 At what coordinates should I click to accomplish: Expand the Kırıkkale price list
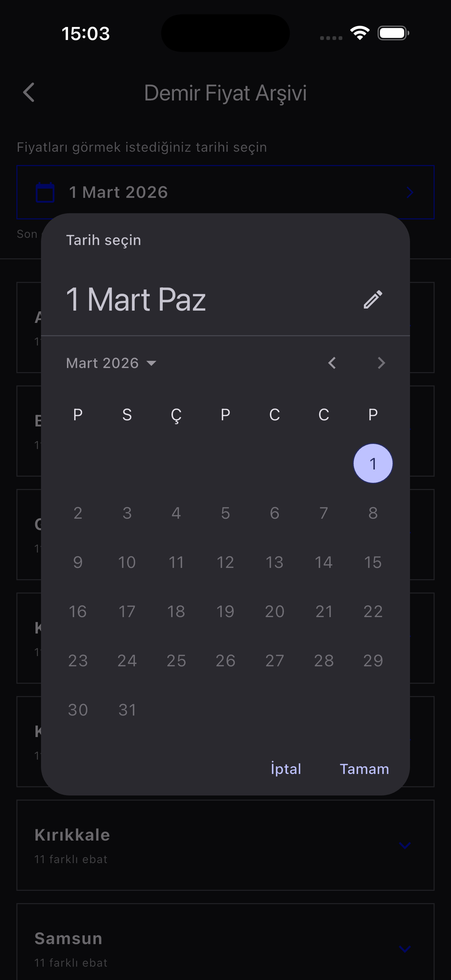pos(405,845)
